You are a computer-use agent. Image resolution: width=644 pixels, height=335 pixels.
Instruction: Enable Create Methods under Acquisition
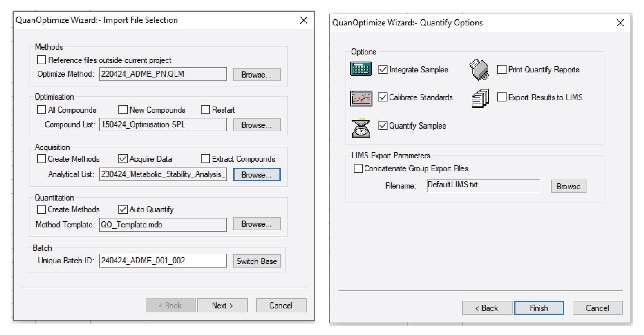click(41, 159)
